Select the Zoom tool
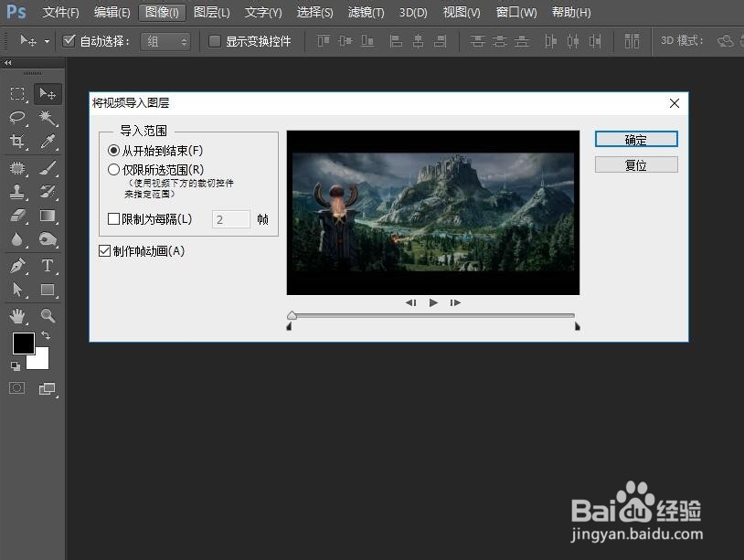This screenshot has height=560, width=744. [x=48, y=316]
